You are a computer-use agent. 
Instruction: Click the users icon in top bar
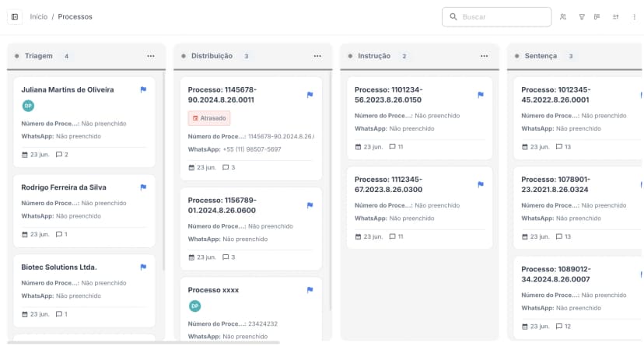[563, 17]
